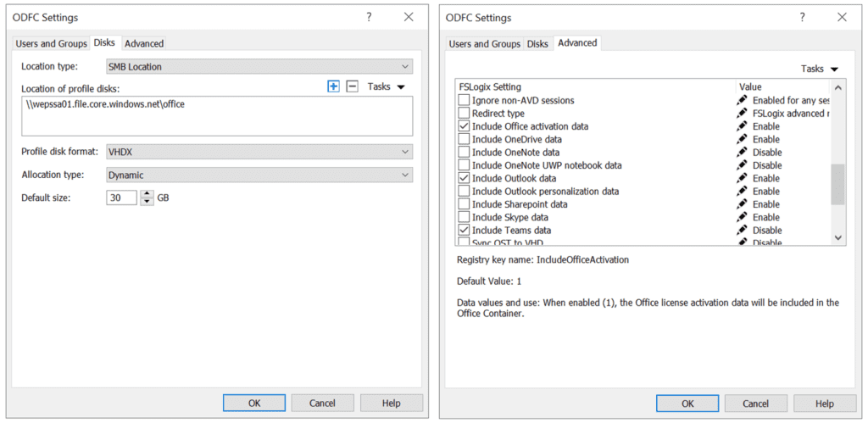Toggle Ignore non-AVD sessions checkbox
Viewport: 868px width, 423px height.
[464, 101]
